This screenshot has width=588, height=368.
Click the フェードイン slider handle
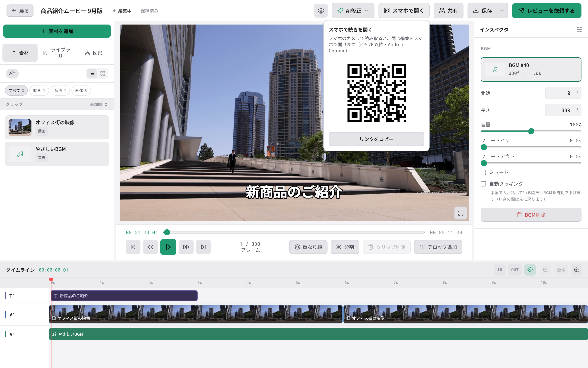point(484,147)
